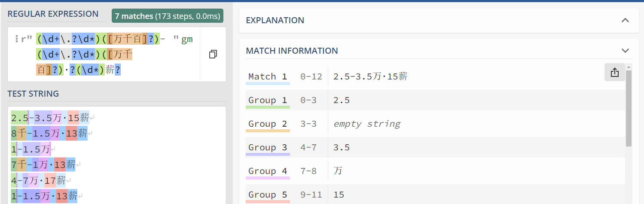Open the regex delimiter options dots
This screenshot has width=644, height=204.
point(17,39)
